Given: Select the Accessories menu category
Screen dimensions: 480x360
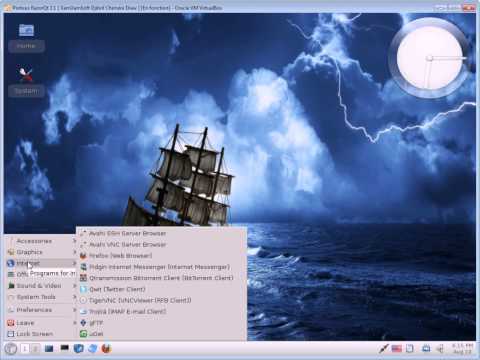Looking at the screenshot, I should coord(41,241).
